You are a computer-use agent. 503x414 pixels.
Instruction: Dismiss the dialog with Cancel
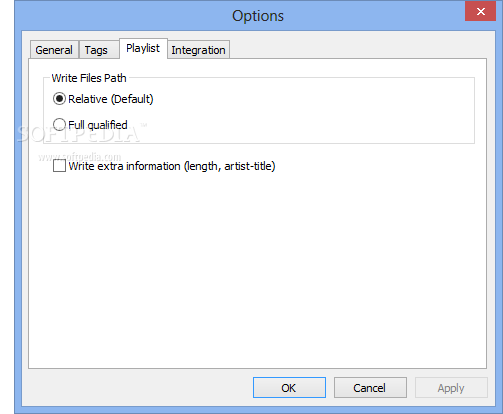click(370, 388)
